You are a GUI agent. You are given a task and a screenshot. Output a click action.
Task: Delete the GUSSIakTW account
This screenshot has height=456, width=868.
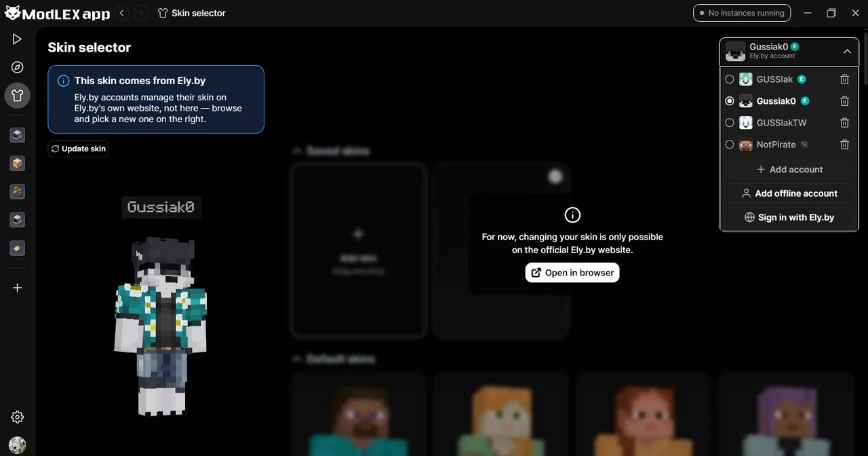844,123
